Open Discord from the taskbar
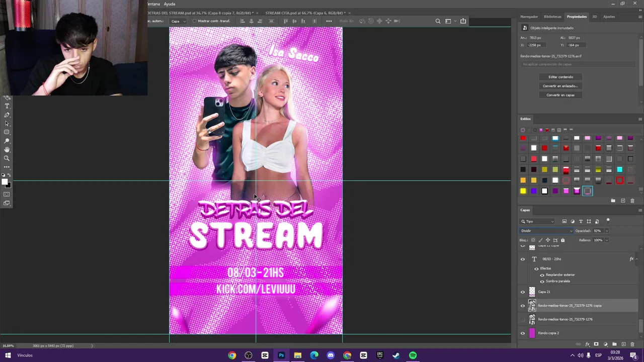Viewport: 644px width, 362px height. coord(331,355)
